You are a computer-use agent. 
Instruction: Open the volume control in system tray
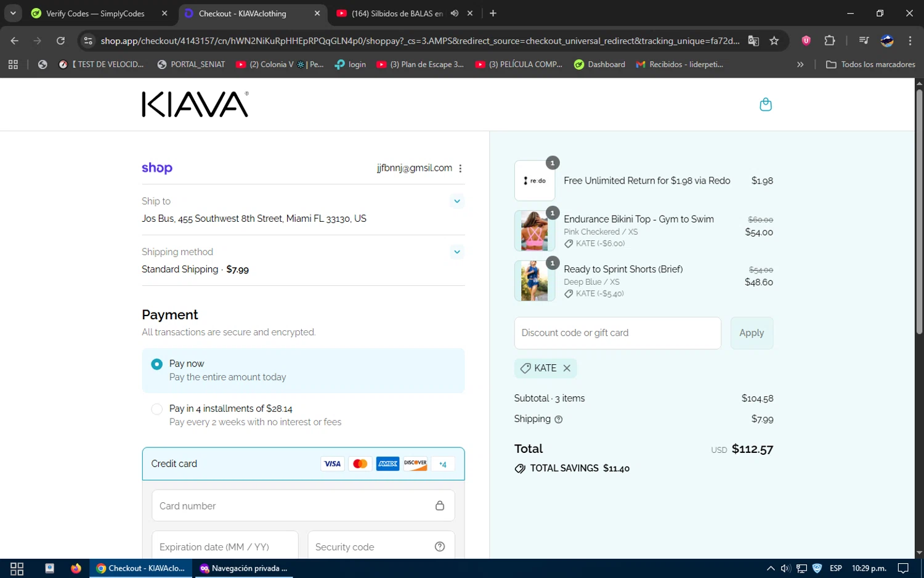(x=785, y=569)
